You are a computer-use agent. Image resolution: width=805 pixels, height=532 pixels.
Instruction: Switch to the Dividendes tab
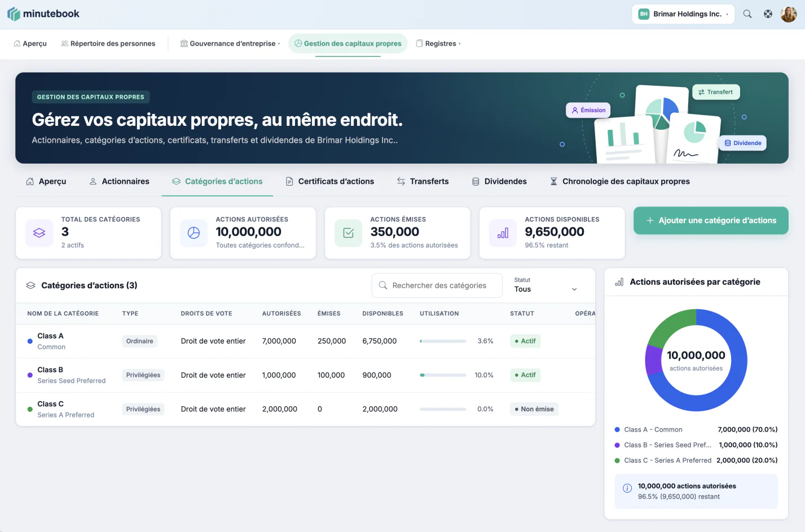pyautogui.click(x=499, y=181)
